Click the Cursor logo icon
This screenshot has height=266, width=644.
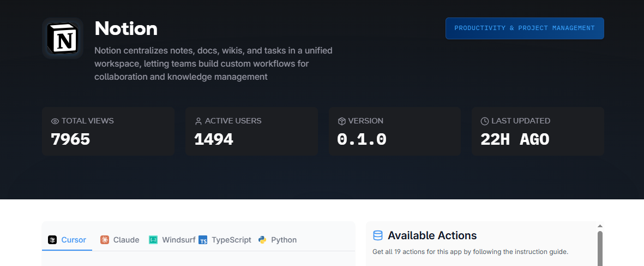(52, 240)
